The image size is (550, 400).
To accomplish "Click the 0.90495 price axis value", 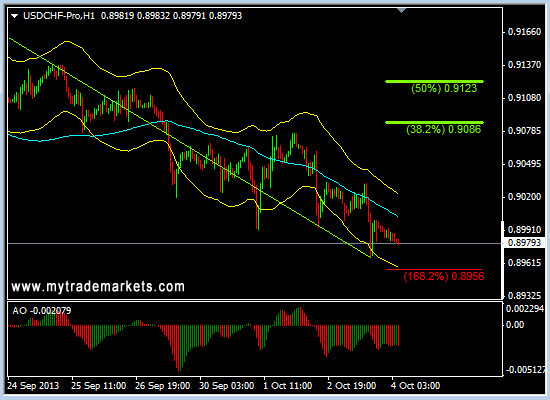I will (x=525, y=164).
